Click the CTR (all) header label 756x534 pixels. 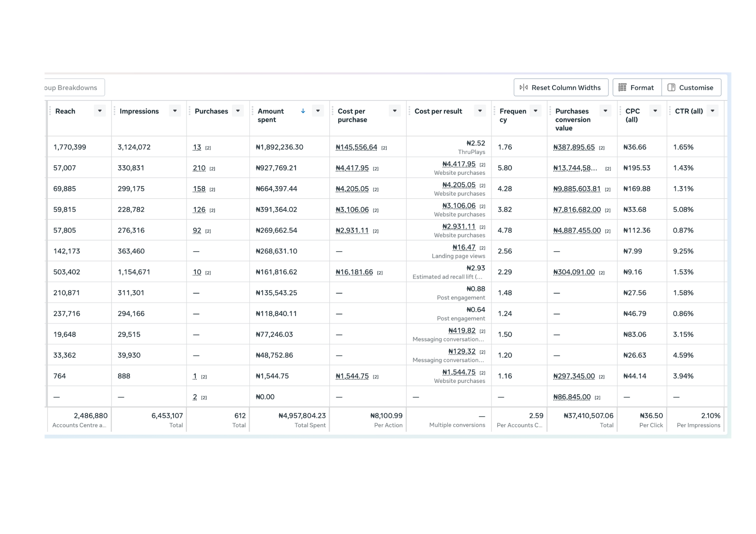689,111
